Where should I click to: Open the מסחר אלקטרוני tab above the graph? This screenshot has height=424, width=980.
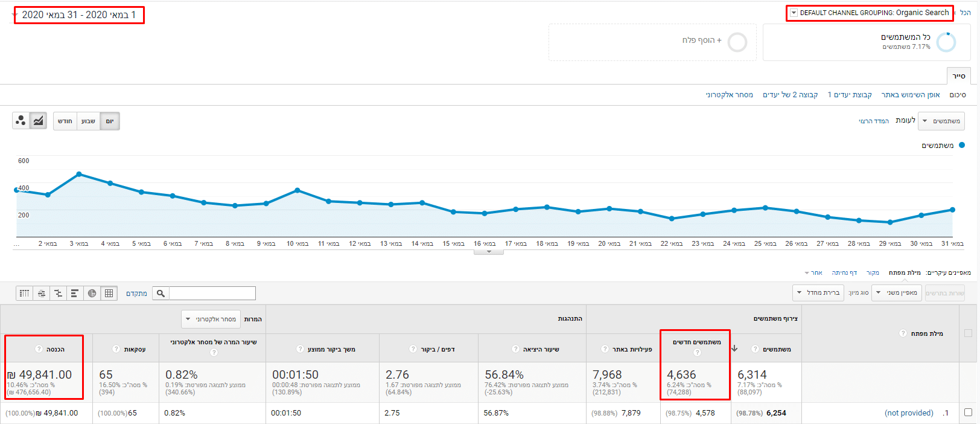pyautogui.click(x=729, y=95)
